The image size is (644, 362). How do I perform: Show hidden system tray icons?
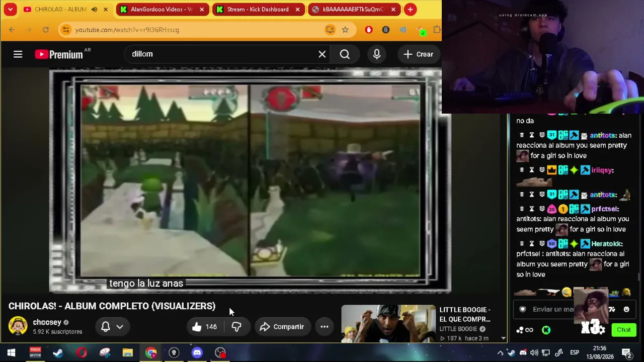(x=500, y=352)
